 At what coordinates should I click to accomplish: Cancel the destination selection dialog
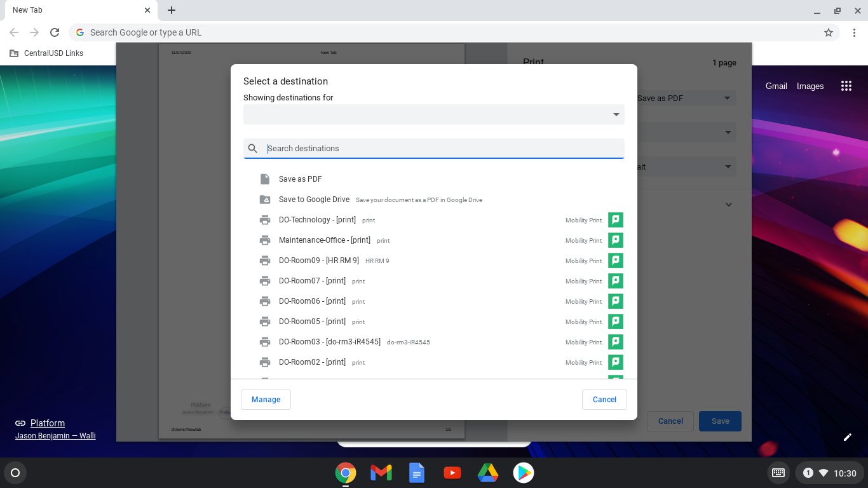point(604,400)
